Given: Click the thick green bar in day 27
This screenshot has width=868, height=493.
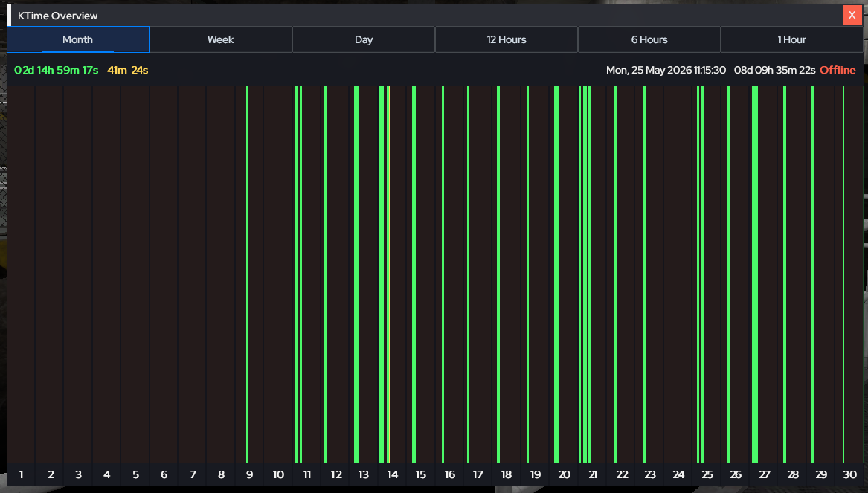Looking at the screenshot, I should [755, 274].
